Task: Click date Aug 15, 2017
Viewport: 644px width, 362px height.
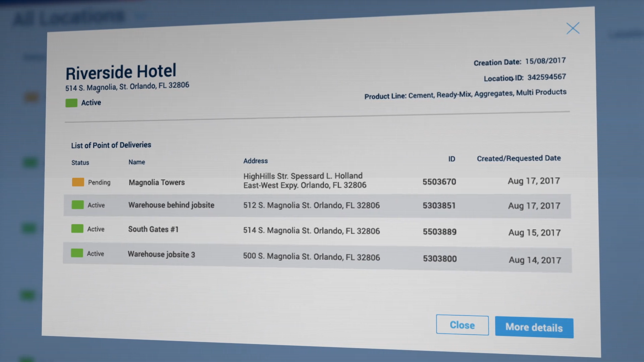Action: (x=535, y=233)
